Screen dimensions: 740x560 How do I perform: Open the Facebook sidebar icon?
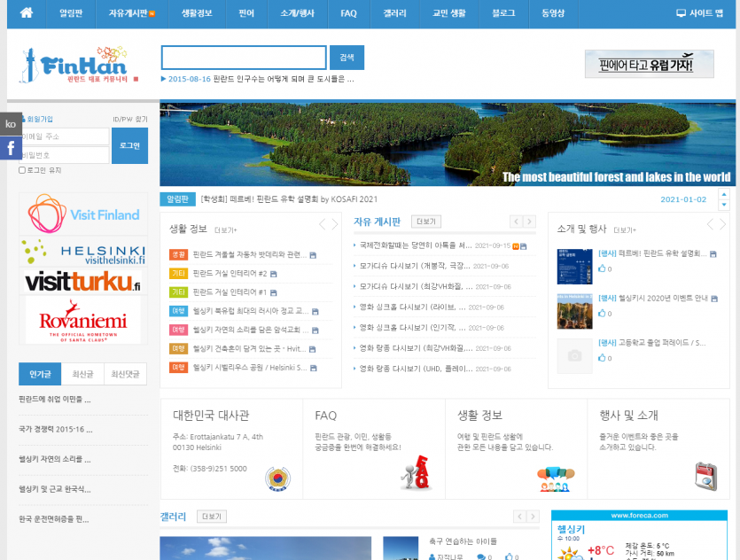click(11, 148)
